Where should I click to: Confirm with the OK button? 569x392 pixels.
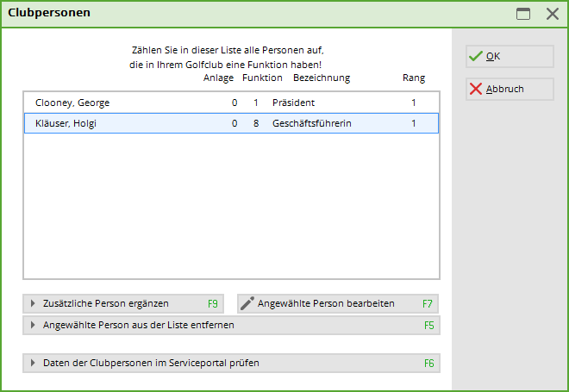[x=510, y=56]
